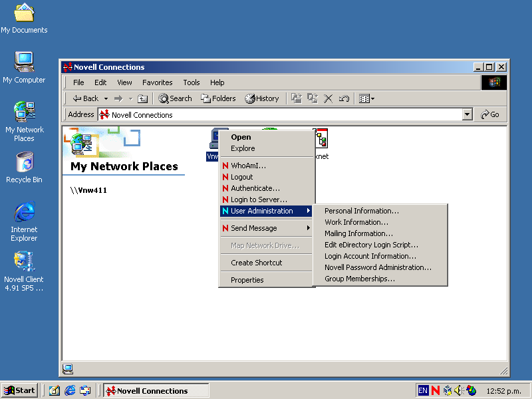Open the History pane button

tap(261, 98)
